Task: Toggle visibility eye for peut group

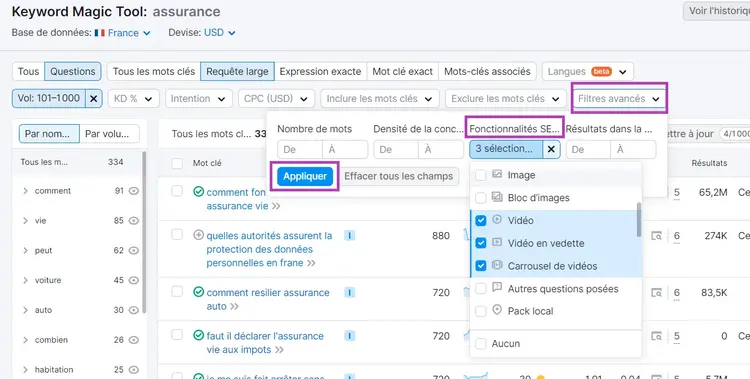Action: point(134,250)
